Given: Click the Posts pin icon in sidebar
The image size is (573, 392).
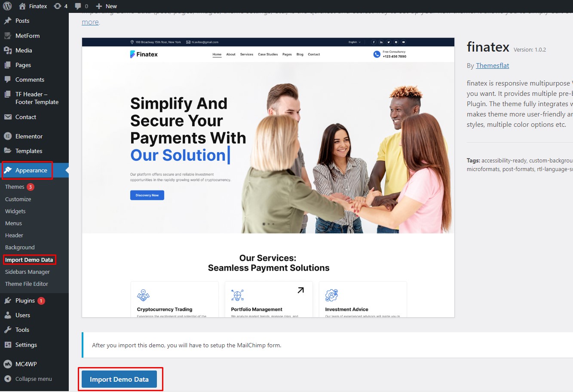Looking at the screenshot, I should tap(8, 21).
